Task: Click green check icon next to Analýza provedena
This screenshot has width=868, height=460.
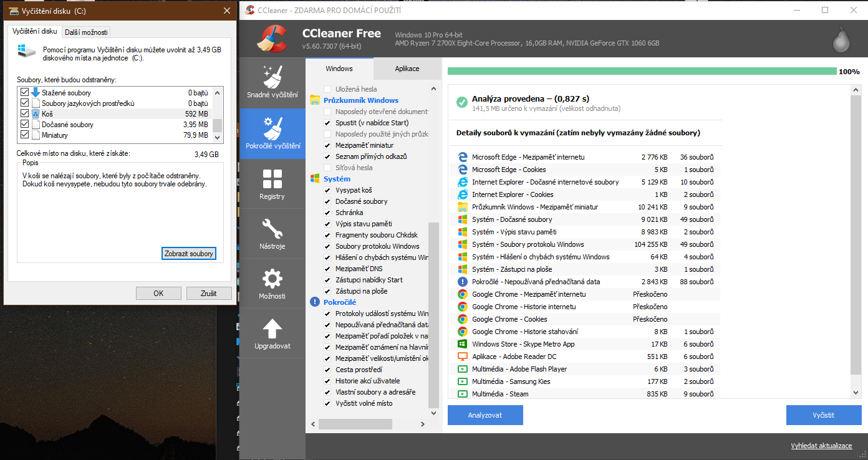Action: click(461, 102)
